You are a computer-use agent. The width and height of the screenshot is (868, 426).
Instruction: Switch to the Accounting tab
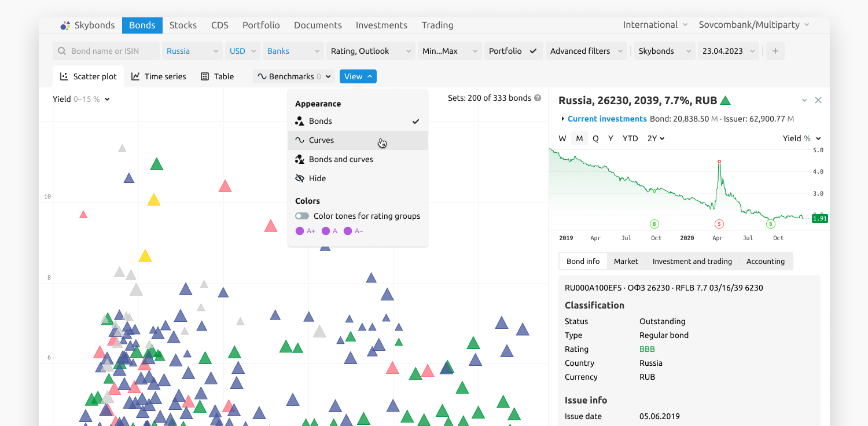point(766,261)
